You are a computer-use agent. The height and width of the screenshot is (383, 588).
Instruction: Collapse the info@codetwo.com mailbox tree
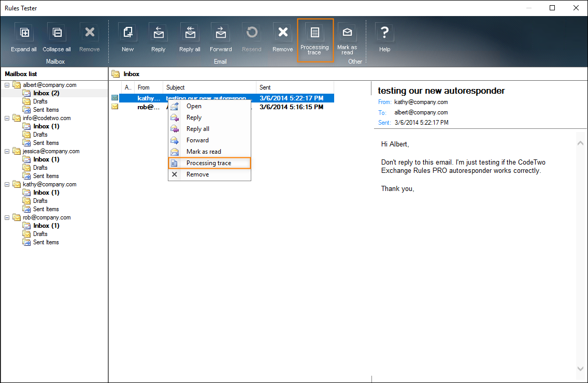point(7,118)
